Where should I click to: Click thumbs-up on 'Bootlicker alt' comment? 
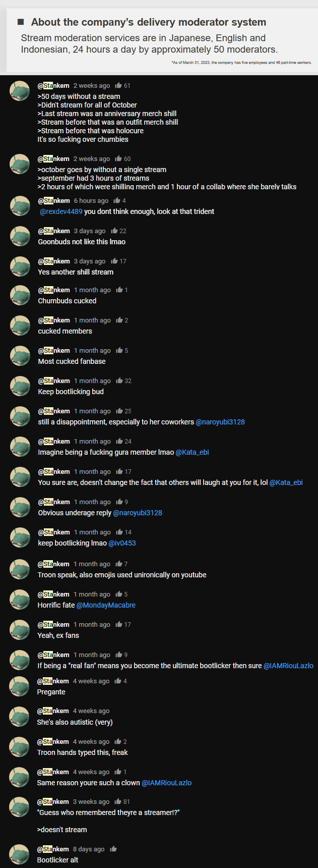pos(113,849)
